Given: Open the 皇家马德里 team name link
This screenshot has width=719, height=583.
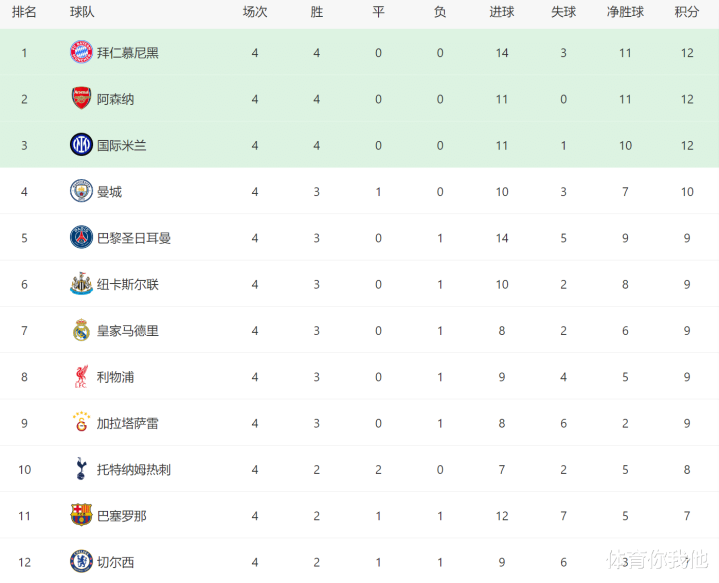Looking at the screenshot, I should click(x=128, y=330).
